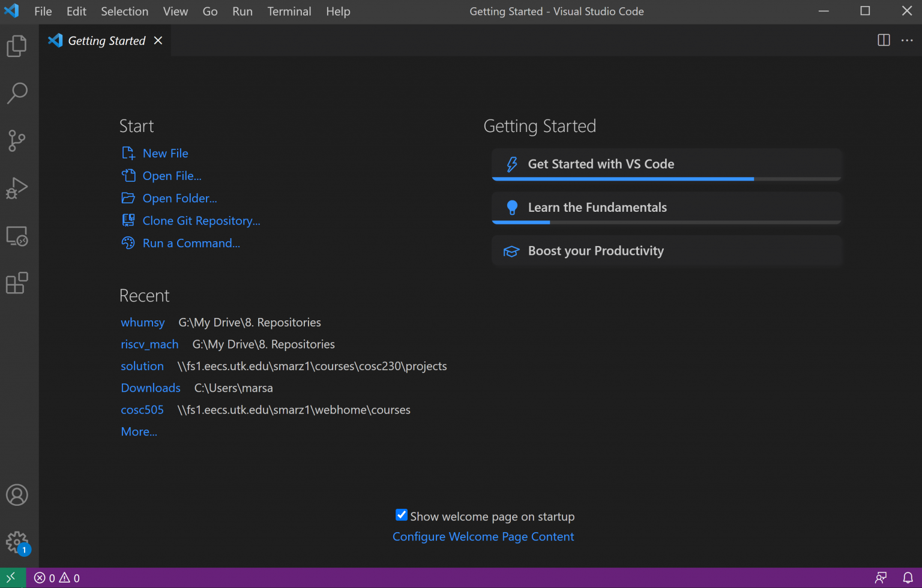The width and height of the screenshot is (922, 588).
Task: Open the Selection menu
Action: (x=124, y=11)
